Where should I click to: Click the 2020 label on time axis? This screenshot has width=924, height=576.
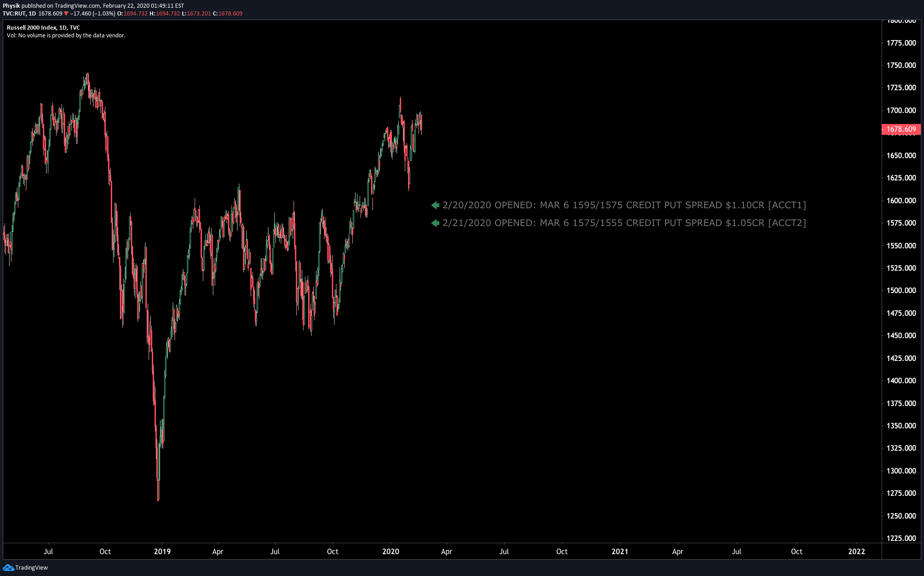(391, 551)
